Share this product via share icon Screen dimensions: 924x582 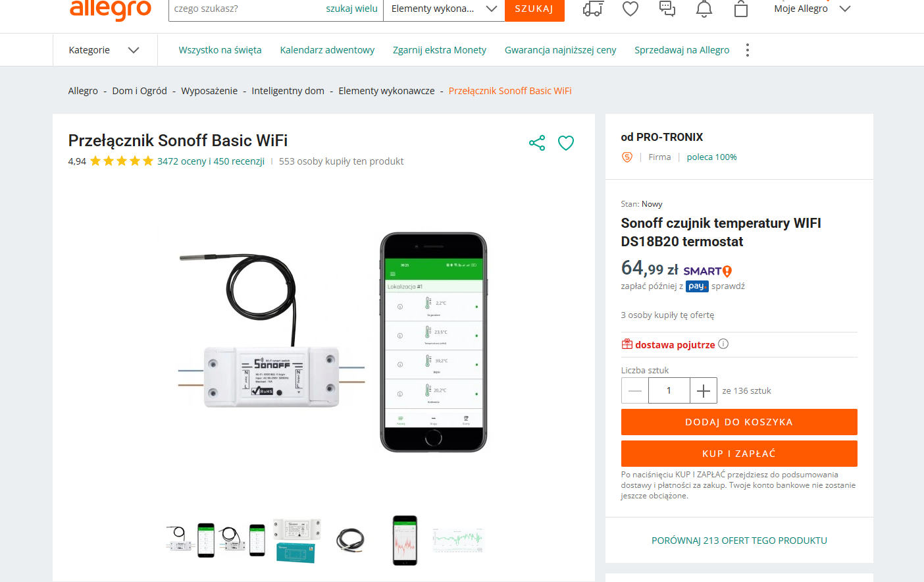pyautogui.click(x=537, y=143)
